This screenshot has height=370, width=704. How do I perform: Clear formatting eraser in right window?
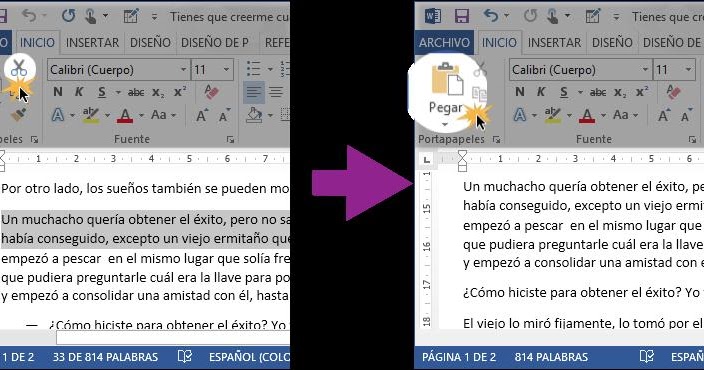point(673,92)
